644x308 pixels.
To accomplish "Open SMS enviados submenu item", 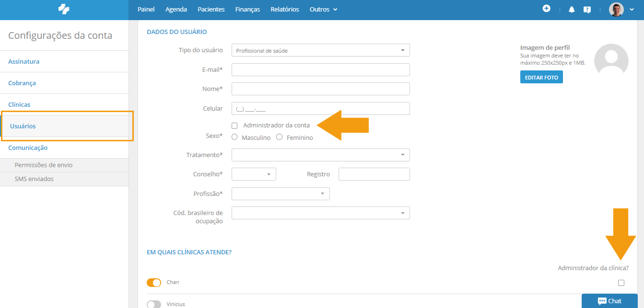I will point(64,179).
